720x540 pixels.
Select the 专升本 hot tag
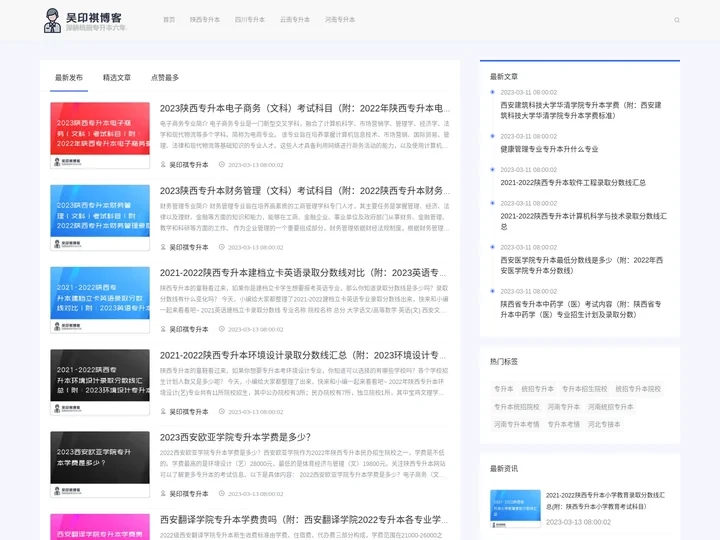[x=503, y=388]
